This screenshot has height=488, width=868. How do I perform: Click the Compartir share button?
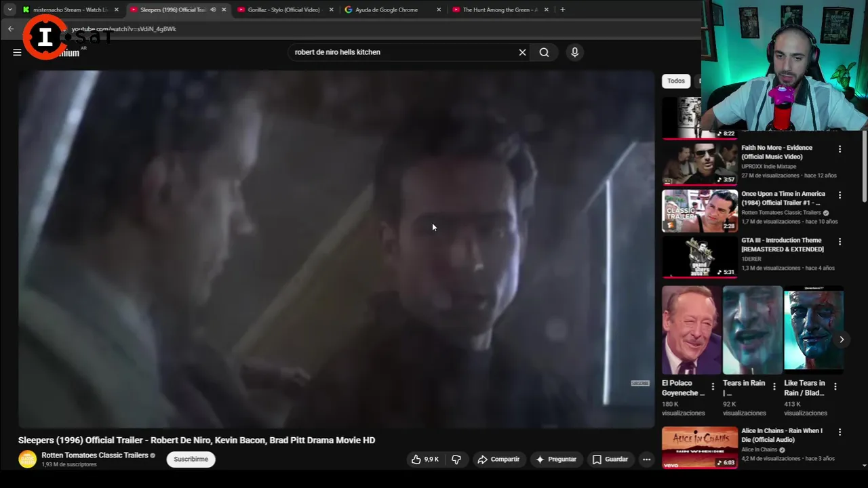click(498, 459)
